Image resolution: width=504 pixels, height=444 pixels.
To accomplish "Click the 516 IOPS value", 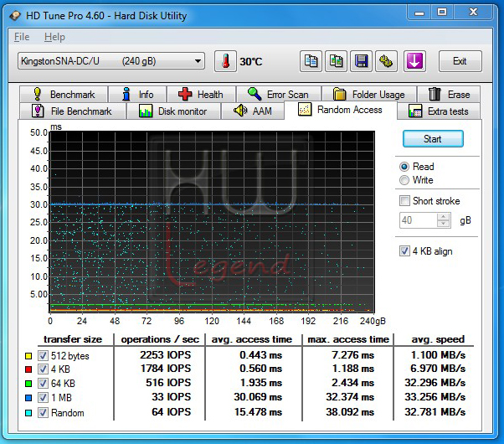I will coord(168,383).
